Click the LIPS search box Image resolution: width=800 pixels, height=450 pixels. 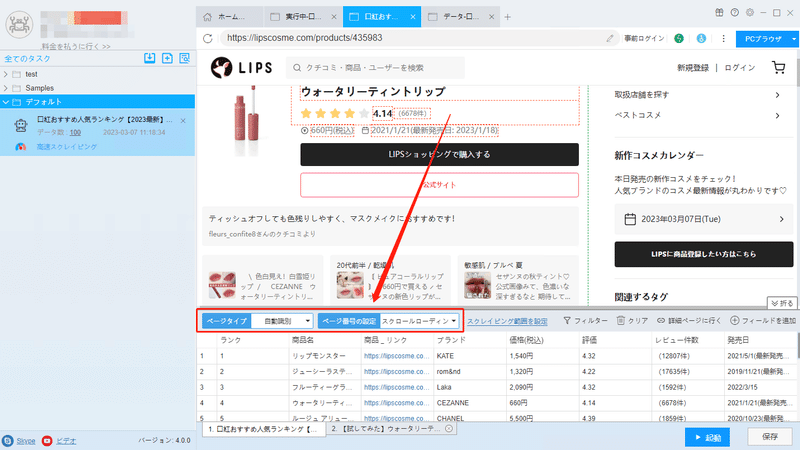click(x=375, y=68)
